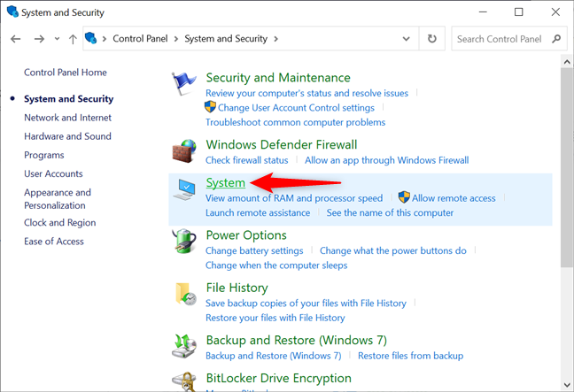The height and width of the screenshot is (392, 574).
Task: Open Clock and Region category
Action: pos(59,222)
